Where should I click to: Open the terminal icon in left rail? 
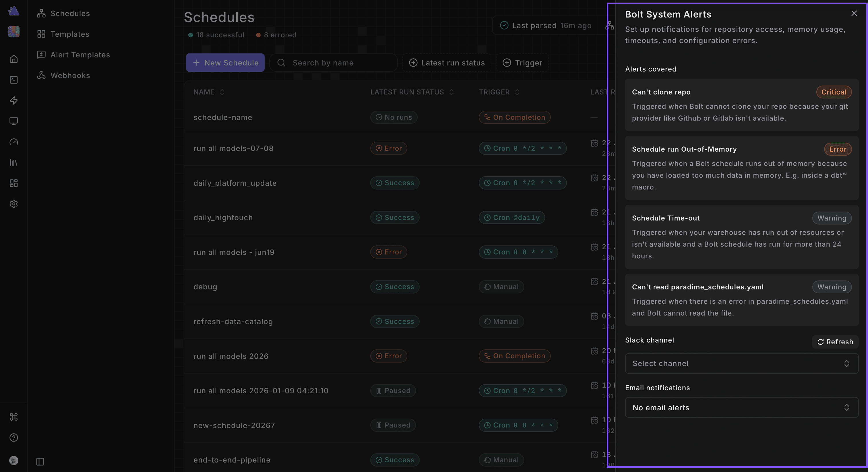[x=14, y=80]
